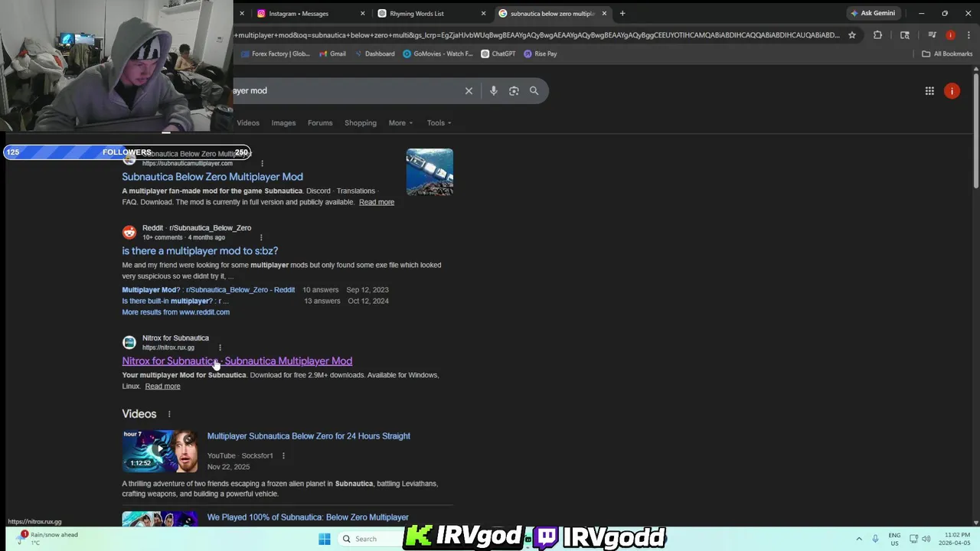Open 'We Played 100% of Subnautica' video link

coord(308,517)
